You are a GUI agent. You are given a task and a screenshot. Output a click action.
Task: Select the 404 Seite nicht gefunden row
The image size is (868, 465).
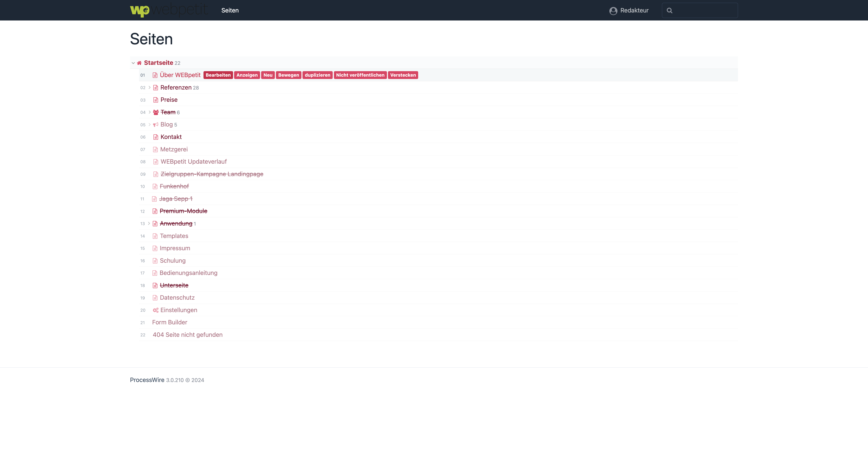coord(438,335)
